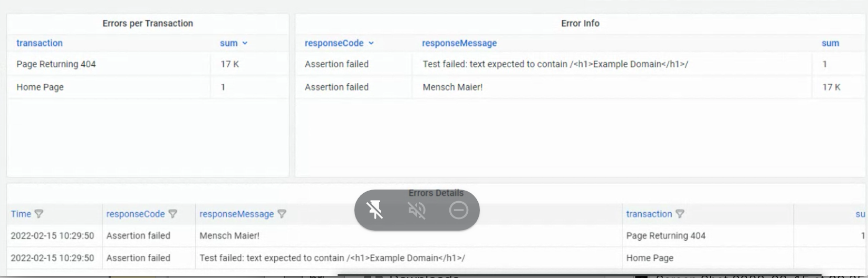Sort Errors per Transaction by transaction header
This screenshot has height=278, width=868.
[x=40, y=43]
